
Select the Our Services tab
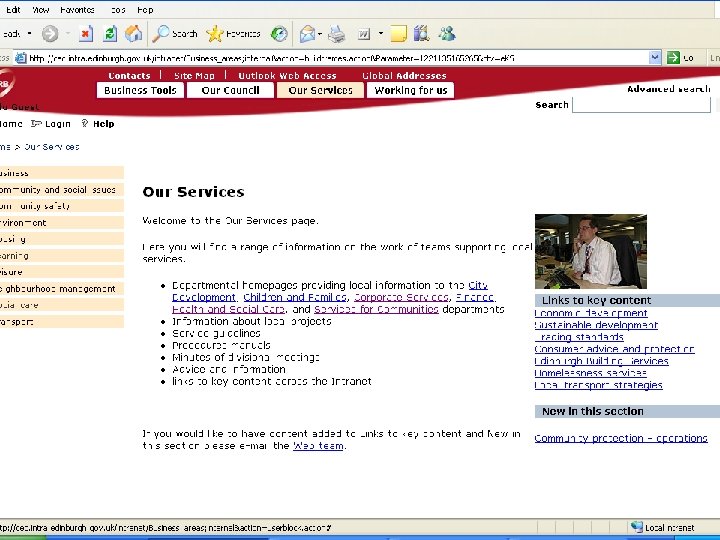coord(321,90)
